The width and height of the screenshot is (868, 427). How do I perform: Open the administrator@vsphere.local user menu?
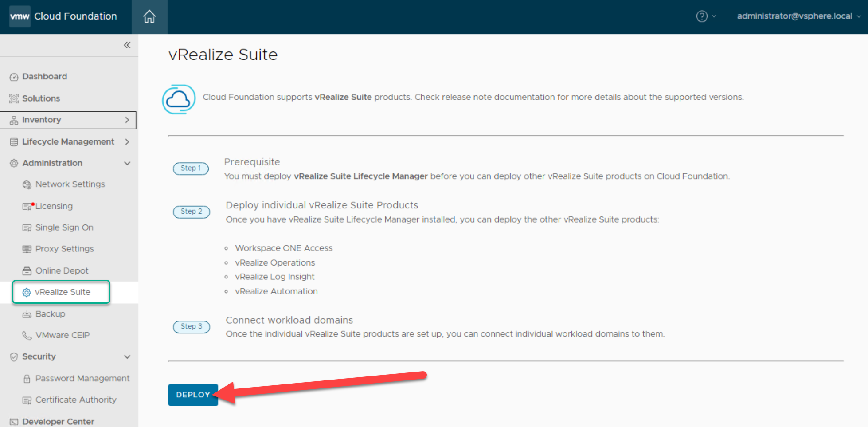(799, 16)
